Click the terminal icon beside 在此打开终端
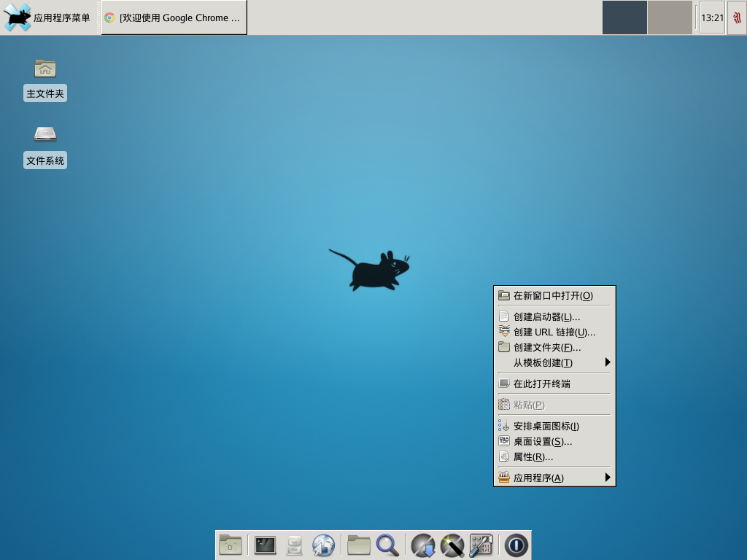The width and height of the screenshot is (747, 560). (x=504, y=384)
